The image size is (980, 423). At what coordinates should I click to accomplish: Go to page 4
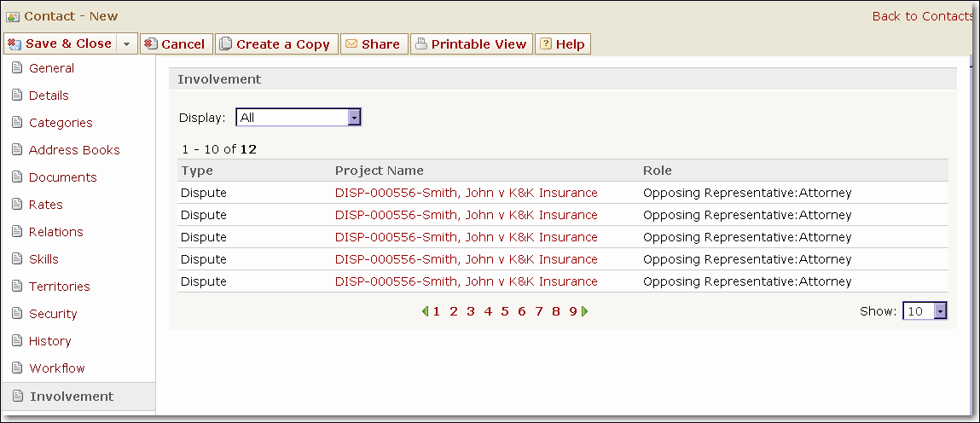(x=488, y=311)
